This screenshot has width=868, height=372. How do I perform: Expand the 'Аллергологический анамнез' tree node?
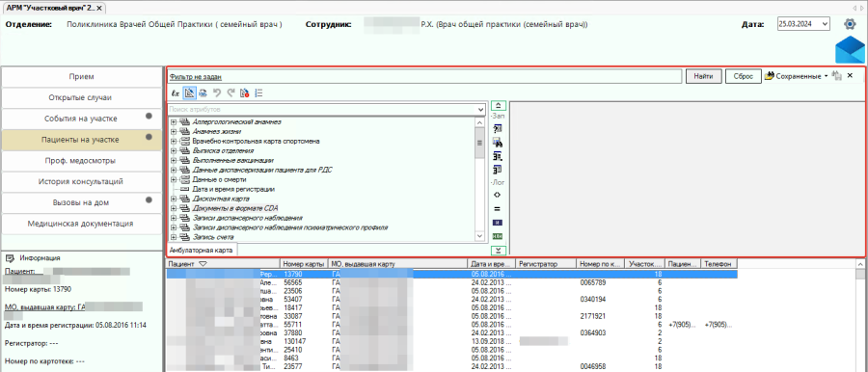coord(174,121)
